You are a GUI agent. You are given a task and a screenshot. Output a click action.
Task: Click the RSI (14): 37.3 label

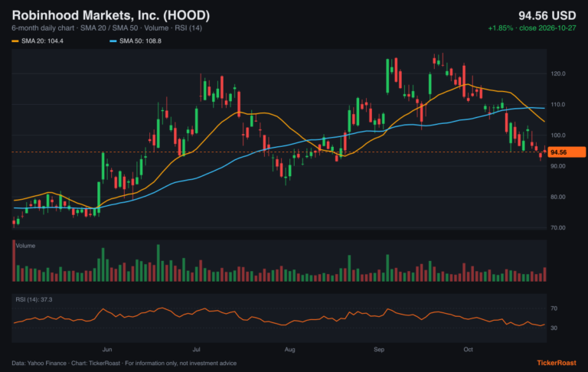[34, 299]
